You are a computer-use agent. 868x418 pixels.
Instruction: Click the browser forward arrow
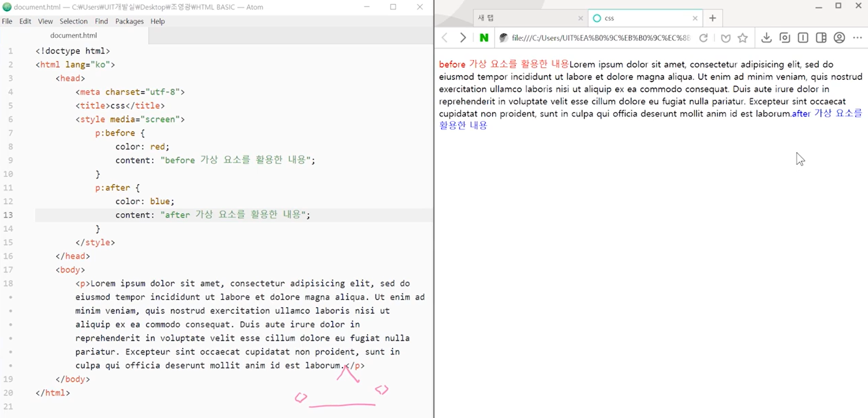[x=463, y=38]
